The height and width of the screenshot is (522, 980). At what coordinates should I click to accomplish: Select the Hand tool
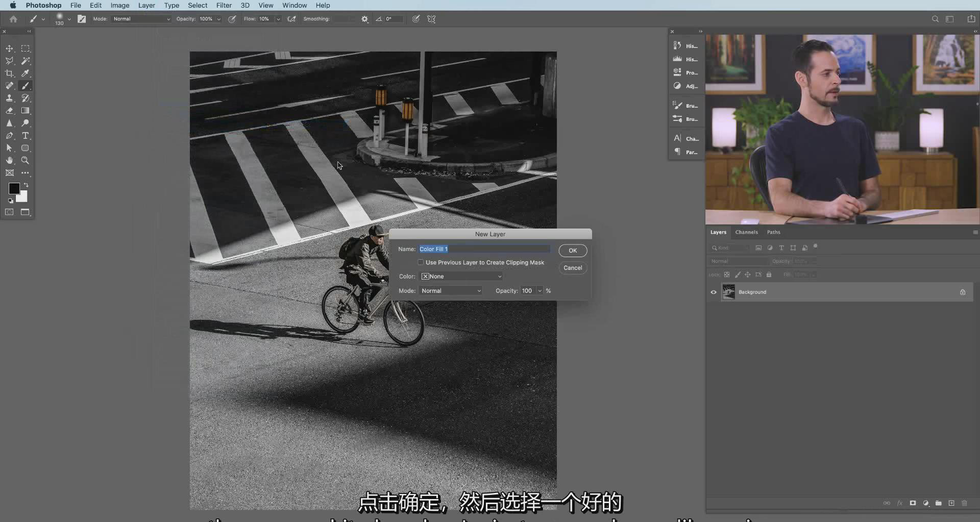(9, 160)
